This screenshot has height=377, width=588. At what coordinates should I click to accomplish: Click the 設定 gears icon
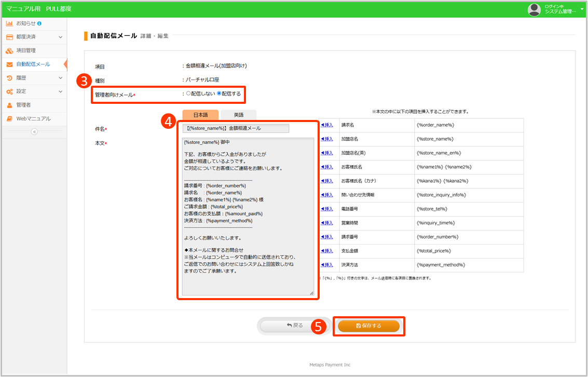pos(9,91)
